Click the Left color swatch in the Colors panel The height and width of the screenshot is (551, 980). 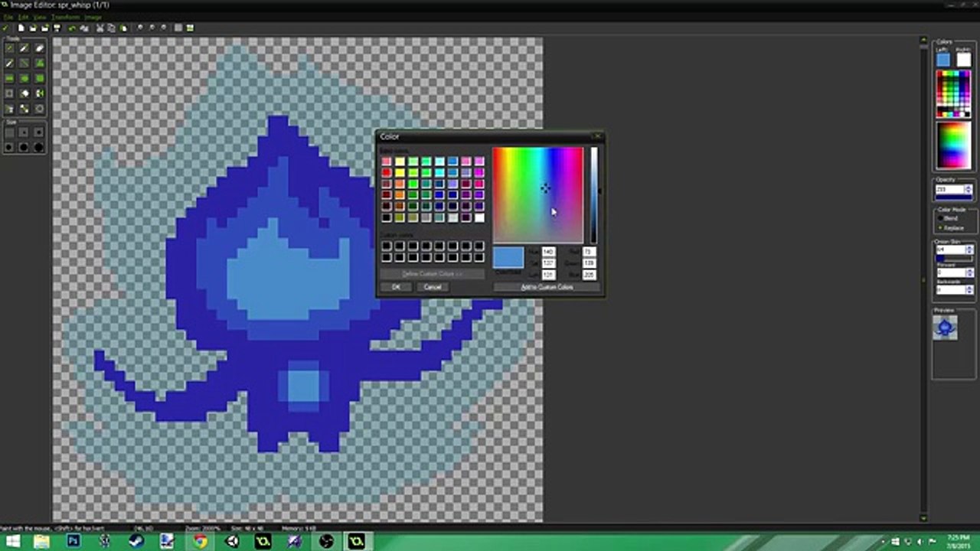pos(943,60)
